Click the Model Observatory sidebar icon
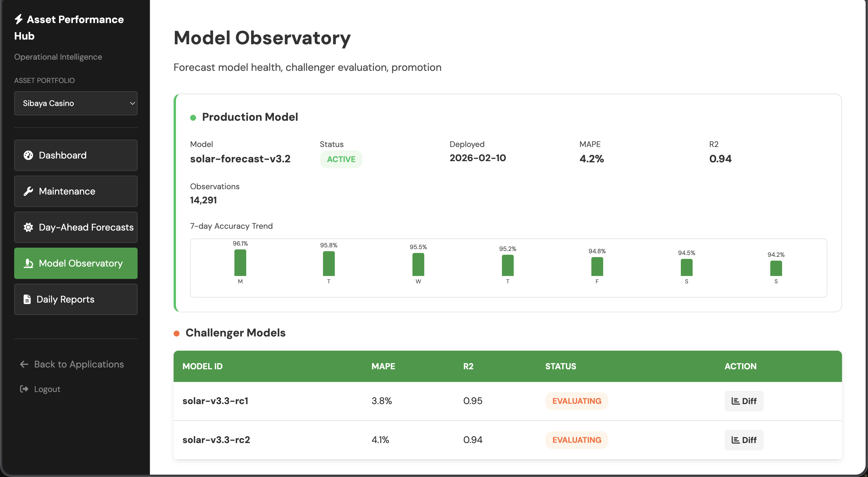The image size is (868, 477). click(28, 263)
